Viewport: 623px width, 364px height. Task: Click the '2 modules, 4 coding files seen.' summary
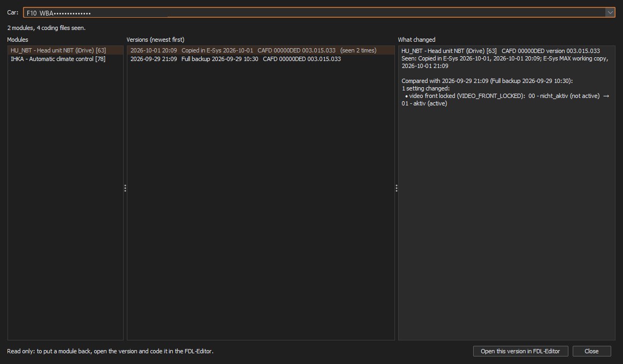tap(46, 28)
